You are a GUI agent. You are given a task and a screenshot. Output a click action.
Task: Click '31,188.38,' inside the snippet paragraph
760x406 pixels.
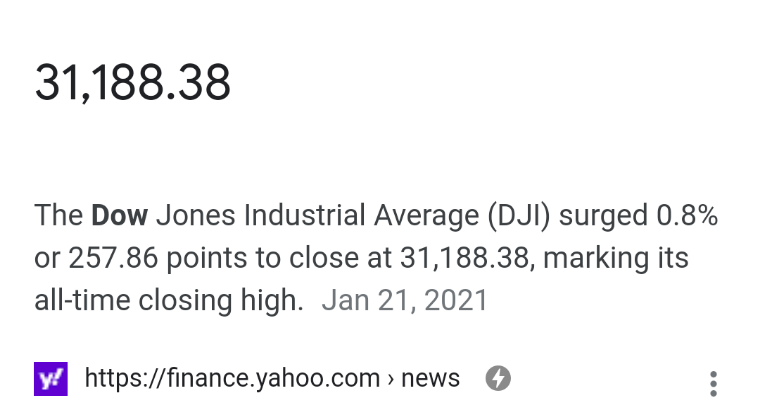(467, 258)
